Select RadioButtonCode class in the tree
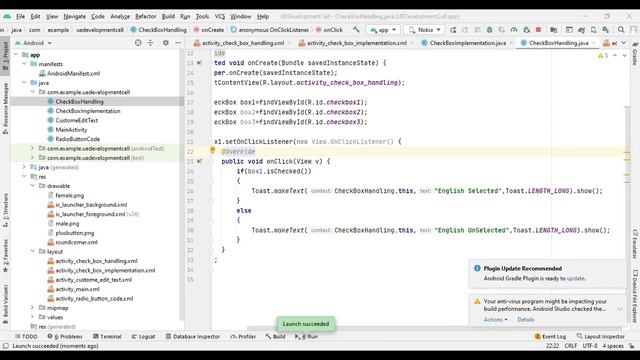The image size is (640, 360). click(x=78, y=139)
